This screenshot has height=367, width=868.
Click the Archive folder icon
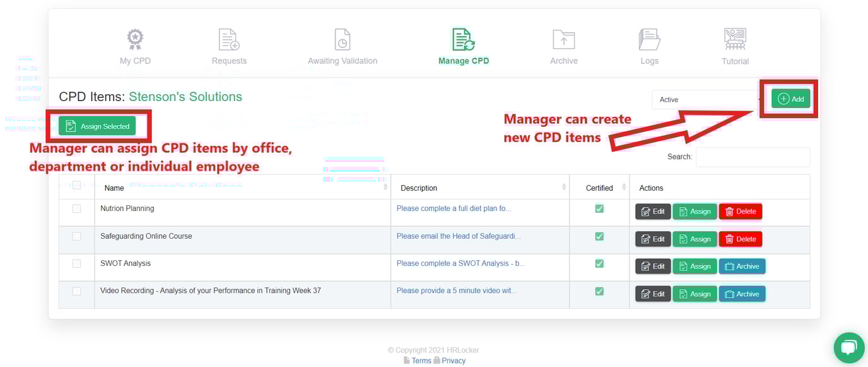(563, 40)
